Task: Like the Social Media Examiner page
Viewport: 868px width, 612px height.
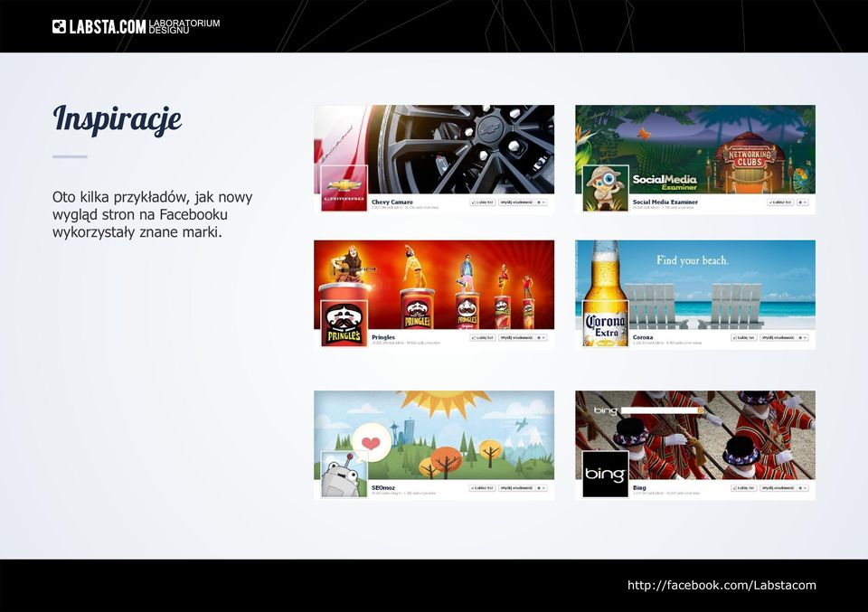Action: click(780, 202)
